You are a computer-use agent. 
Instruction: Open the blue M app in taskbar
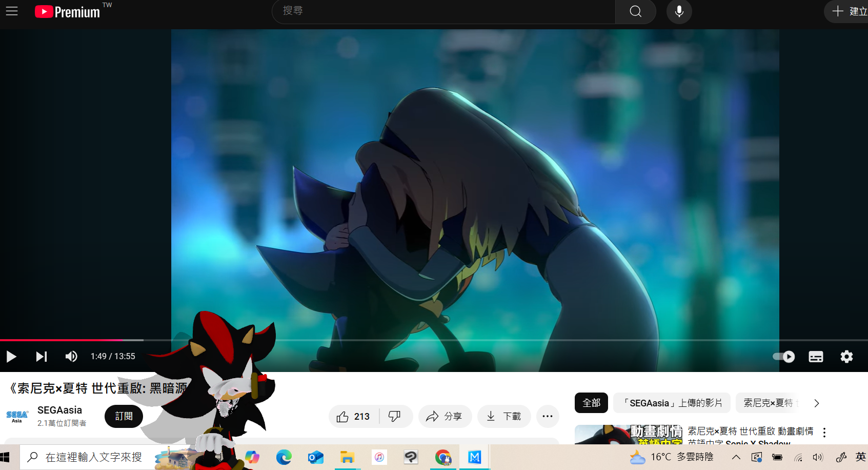[x=475, y=457]
